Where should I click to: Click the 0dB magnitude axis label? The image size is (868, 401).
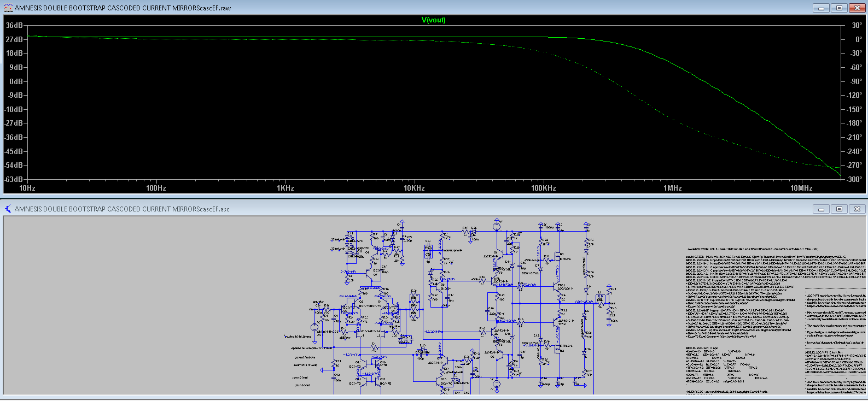point(16,81)
